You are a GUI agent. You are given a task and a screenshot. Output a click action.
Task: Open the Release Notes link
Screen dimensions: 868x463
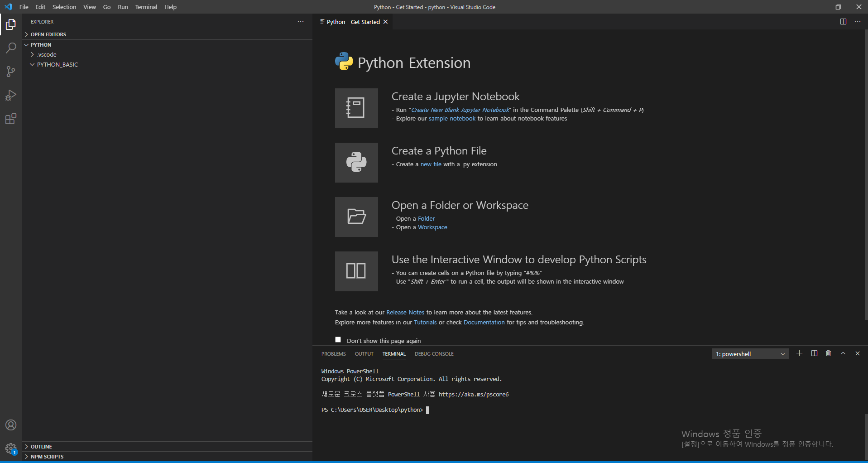click(x=405, y=312)
